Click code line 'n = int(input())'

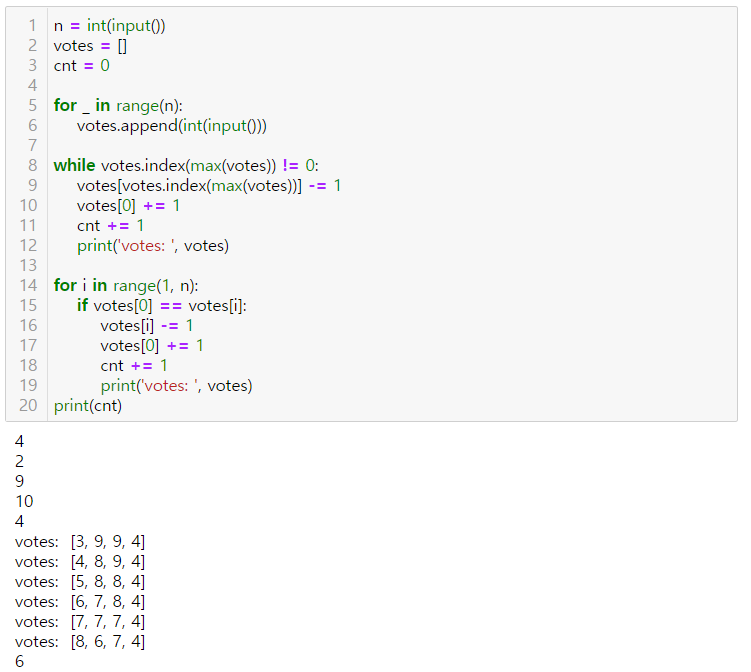coord(110,25)
